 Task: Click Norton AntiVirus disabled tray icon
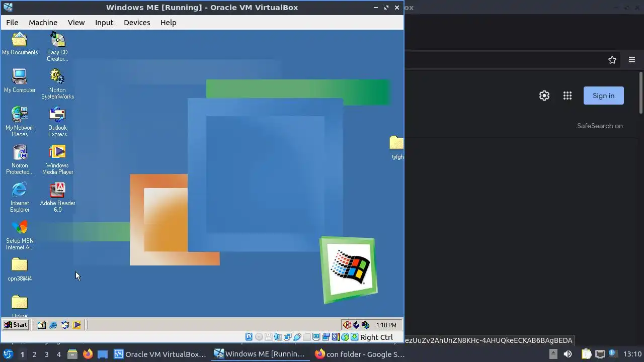(347, 325)
